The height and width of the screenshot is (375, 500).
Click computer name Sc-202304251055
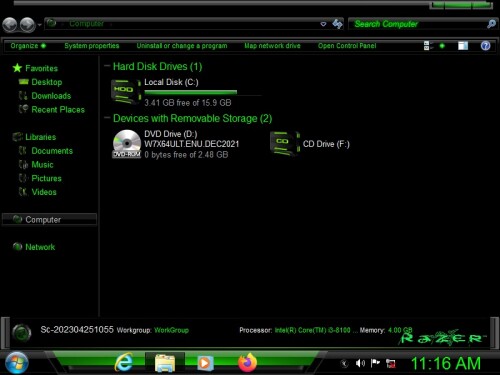point(77,330)
